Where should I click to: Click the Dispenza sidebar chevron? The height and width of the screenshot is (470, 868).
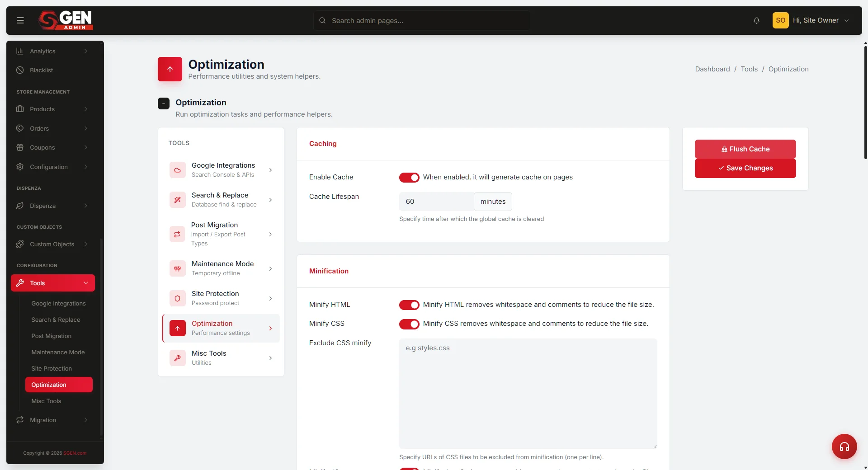click(86, 206)
